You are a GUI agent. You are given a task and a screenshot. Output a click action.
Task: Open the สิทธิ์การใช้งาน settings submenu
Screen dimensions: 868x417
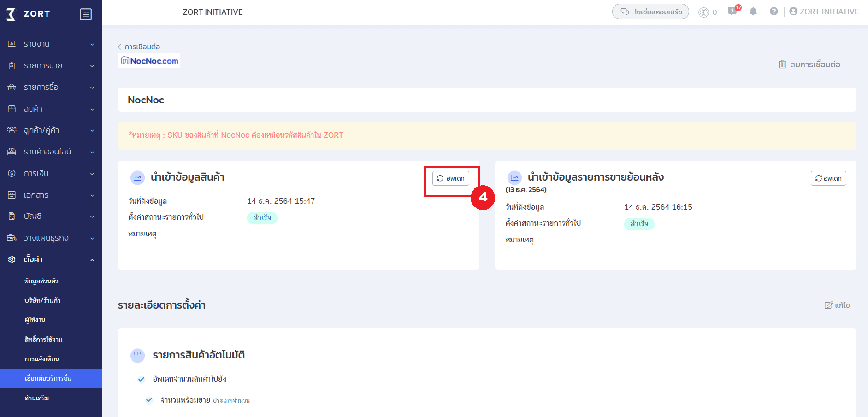click(43, 340)
